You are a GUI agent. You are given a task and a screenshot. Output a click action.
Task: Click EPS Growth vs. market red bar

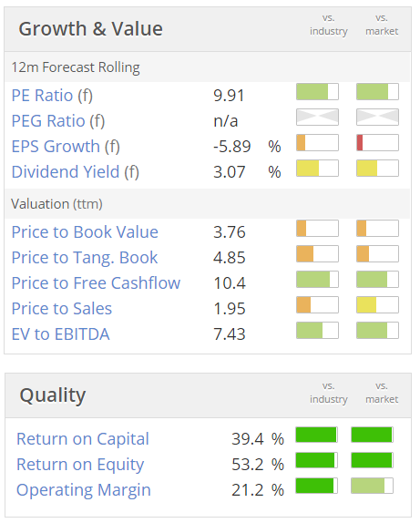pos(377,143)
